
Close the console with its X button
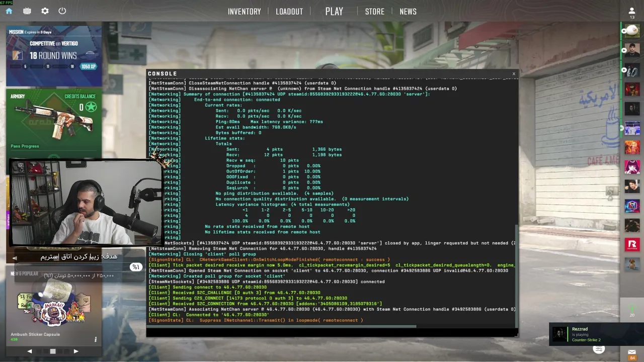(514, 74)
